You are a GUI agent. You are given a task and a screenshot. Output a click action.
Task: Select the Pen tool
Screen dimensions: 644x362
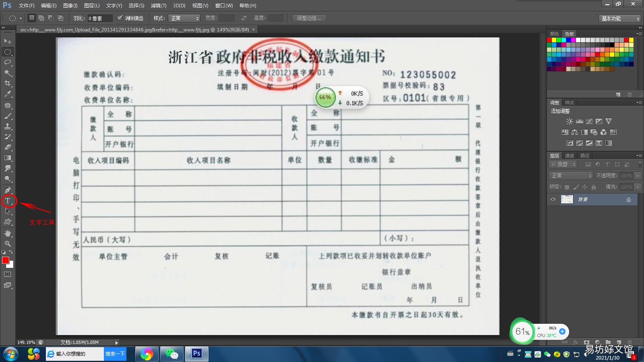[8, 190]
